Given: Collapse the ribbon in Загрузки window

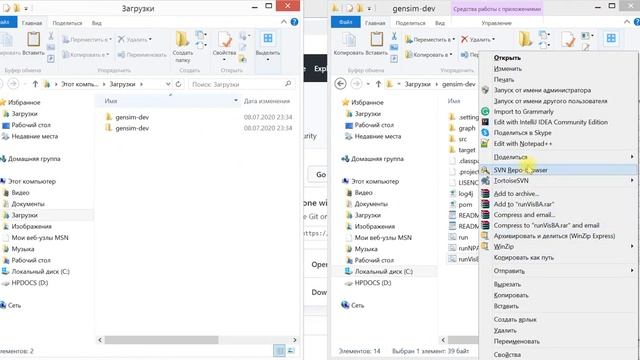Looking at the screenshot, I should pos(284,22).
